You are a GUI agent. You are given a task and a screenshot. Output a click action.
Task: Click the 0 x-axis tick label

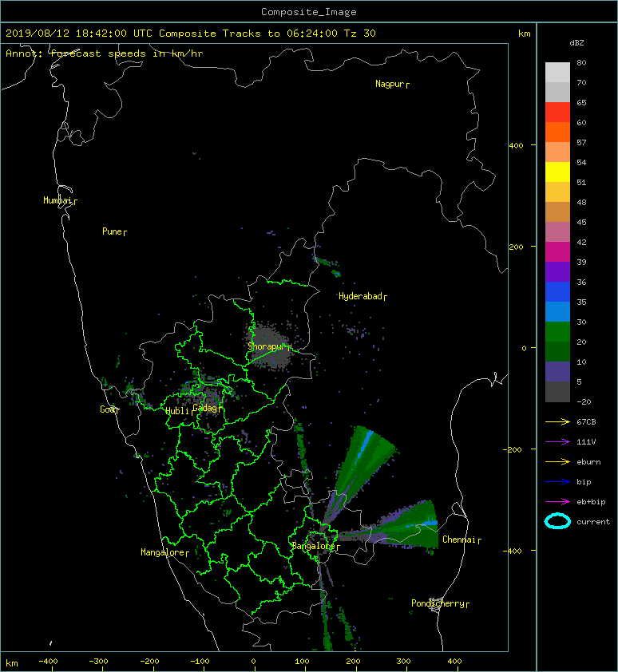point(253,662)
